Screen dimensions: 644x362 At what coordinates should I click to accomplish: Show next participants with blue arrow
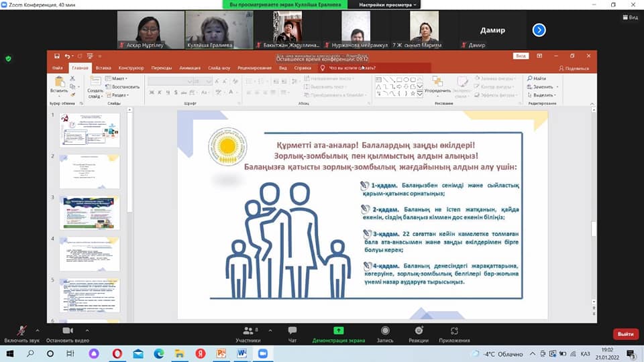point(539,29)
